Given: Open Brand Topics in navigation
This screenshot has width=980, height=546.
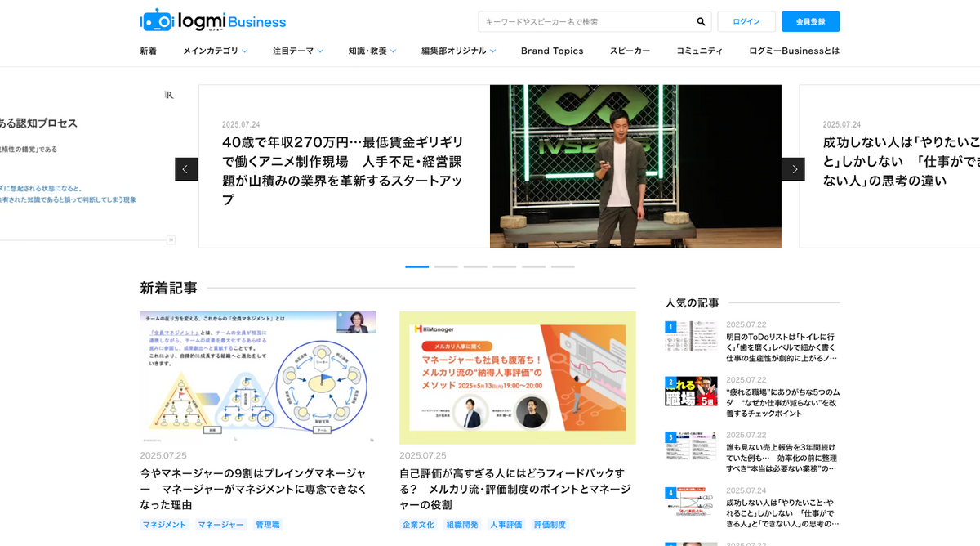Looking at the screenshot, I should click(552, 51).
